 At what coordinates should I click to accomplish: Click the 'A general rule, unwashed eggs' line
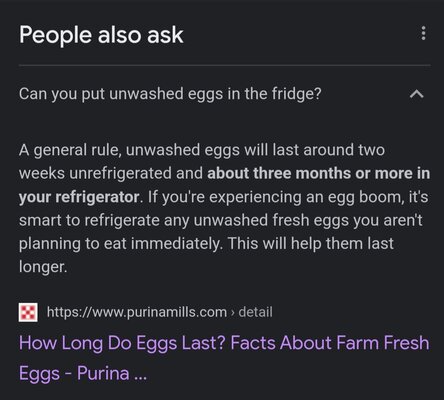point(202,150)
